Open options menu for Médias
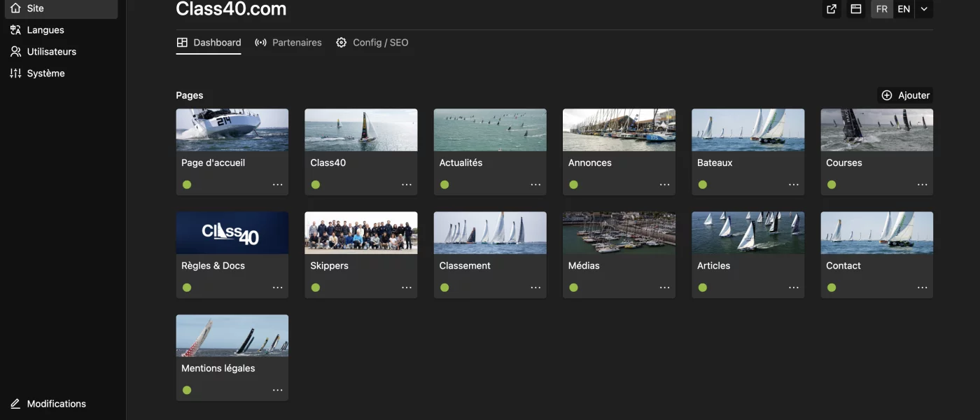Screen dimensions: 980x420 (x=664, y=288)
